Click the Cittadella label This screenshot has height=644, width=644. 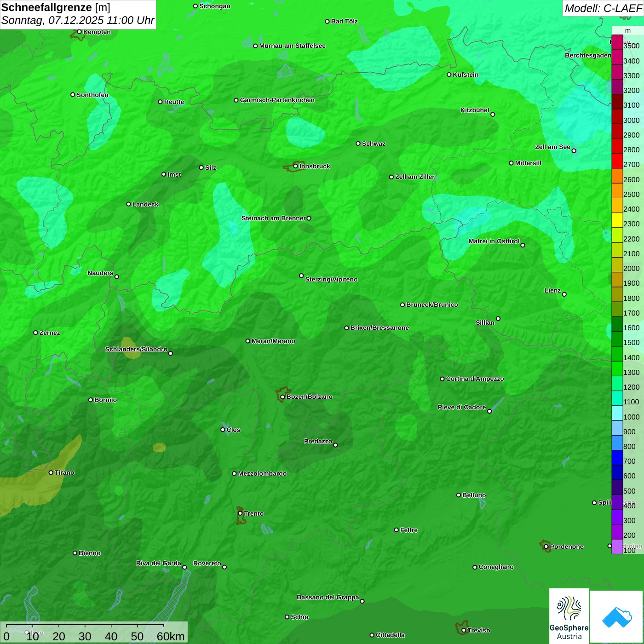pos(391,635)
